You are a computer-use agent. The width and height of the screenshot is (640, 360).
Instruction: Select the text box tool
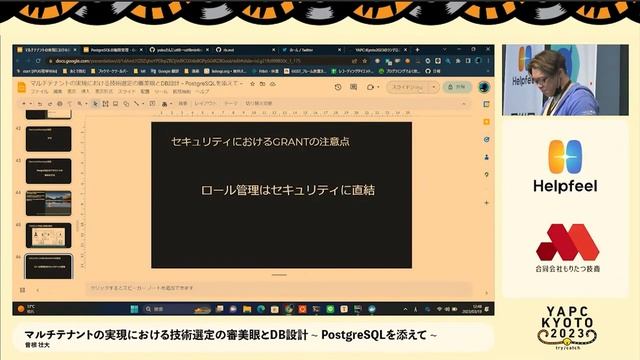click(105, 104)
